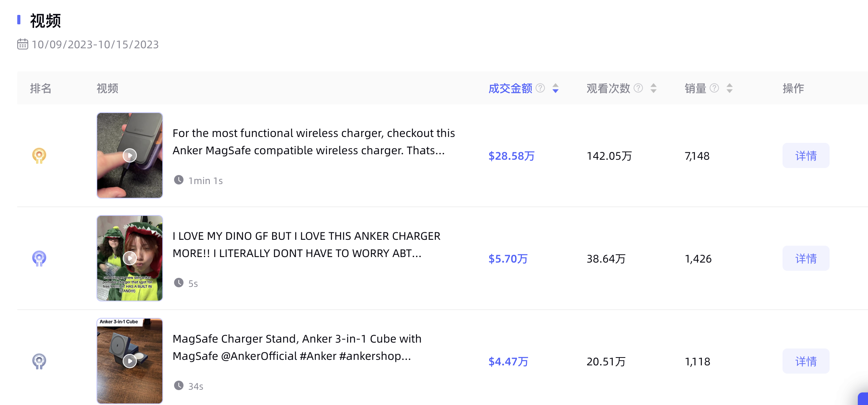The height and width of the screenshot is (405, 868).
Task: Open 详情 for the top-ranked video
Action: point(806,155)
